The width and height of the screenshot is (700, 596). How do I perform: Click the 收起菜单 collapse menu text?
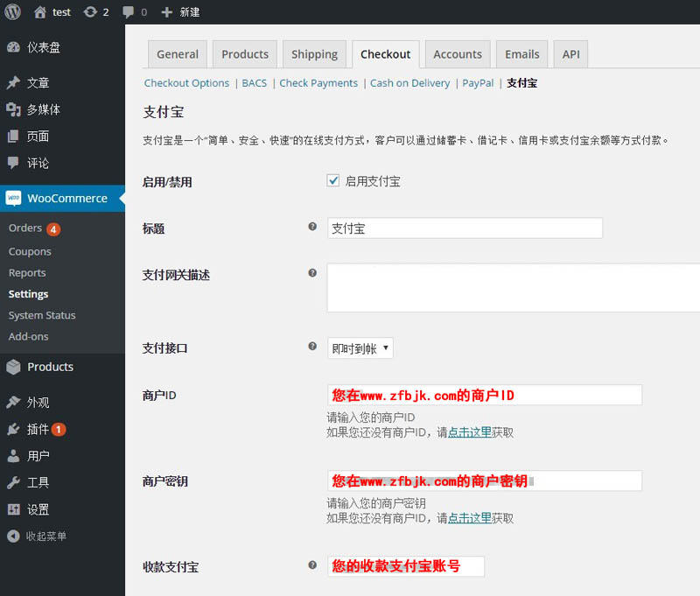pos(46,536)
